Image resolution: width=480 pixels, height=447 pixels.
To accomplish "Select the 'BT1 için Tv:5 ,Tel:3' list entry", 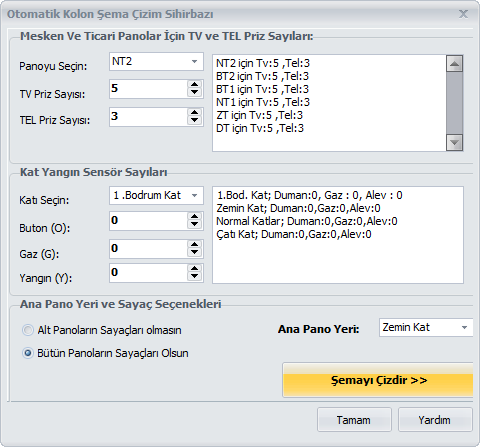I will coord(262,89).
